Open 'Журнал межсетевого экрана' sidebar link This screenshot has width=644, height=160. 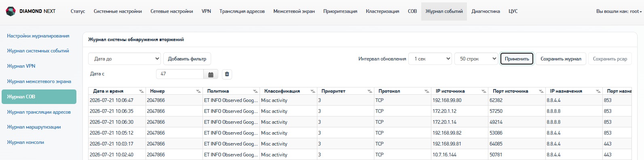coord(39,81)
